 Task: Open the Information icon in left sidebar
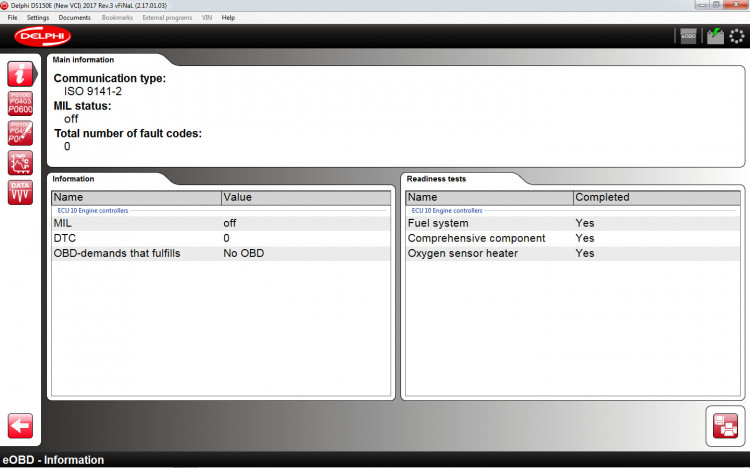click(x=20, y=73)
